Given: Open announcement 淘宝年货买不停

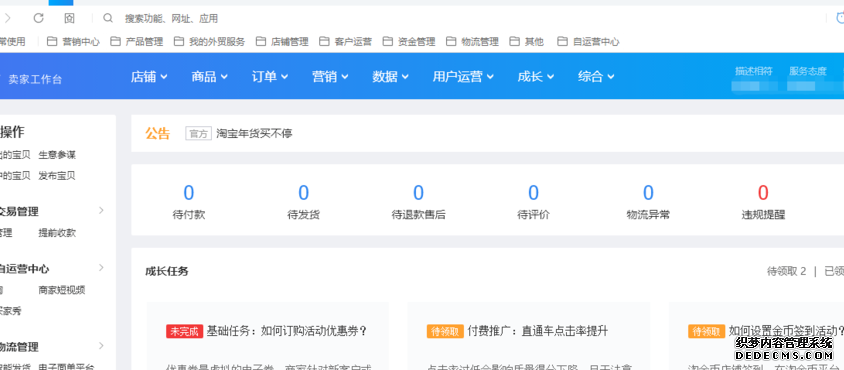Looking at the screenshot, I should pos(254,133).
